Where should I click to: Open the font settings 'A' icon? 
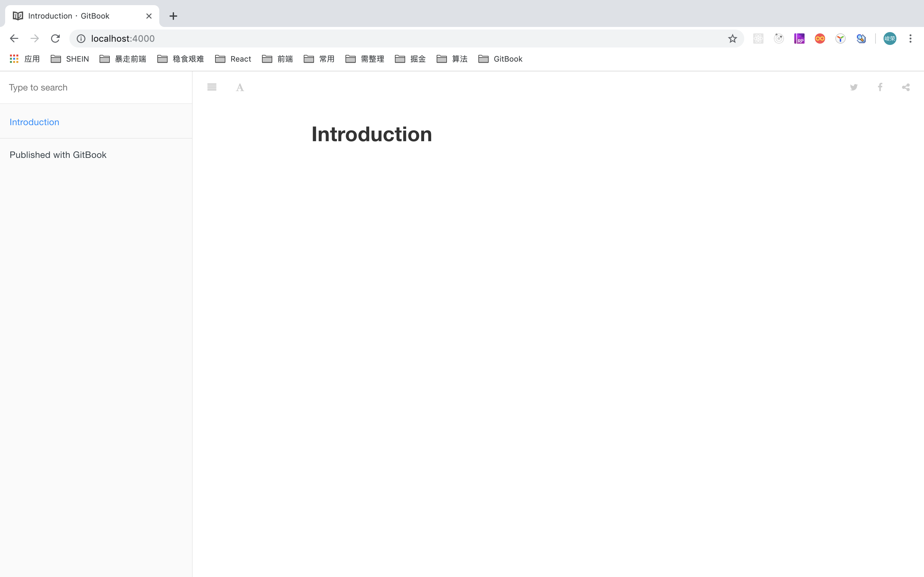click(240, 88)
